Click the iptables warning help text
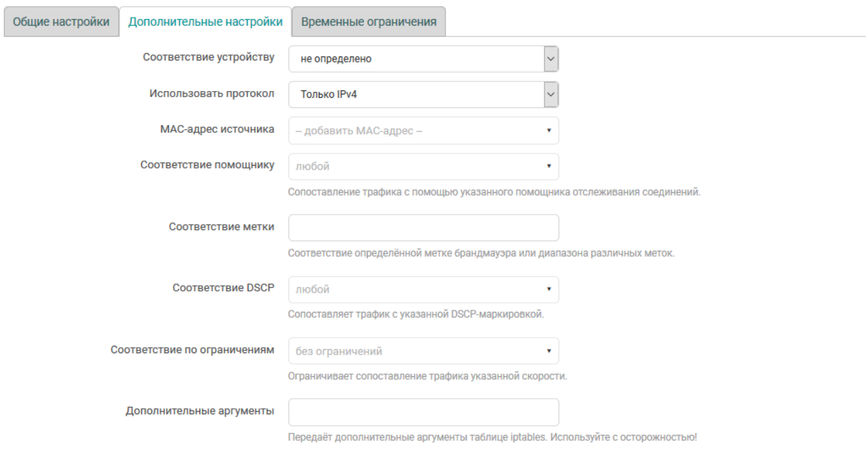The width and height of the screenshot is (868, 449). pyautogui.click(x=492, y=437)
